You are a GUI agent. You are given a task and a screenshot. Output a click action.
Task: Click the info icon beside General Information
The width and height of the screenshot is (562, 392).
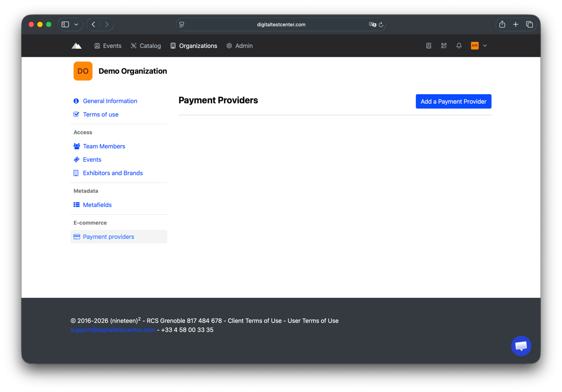pos(76,101)
